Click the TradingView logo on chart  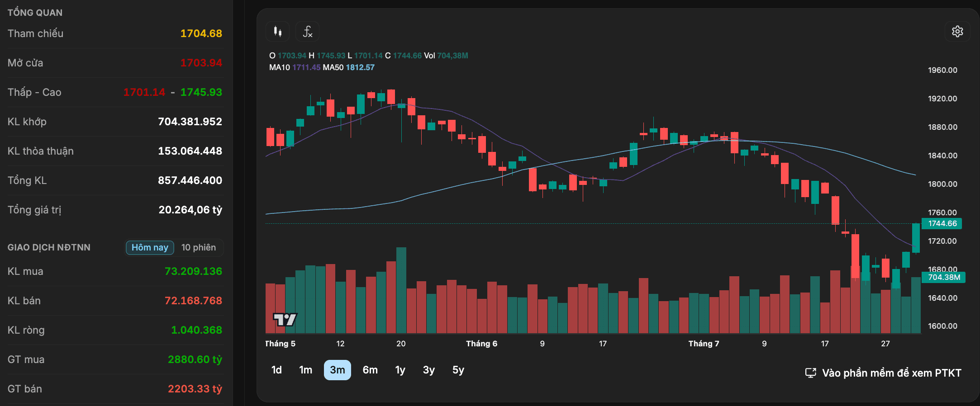click(x=285, y=320)
